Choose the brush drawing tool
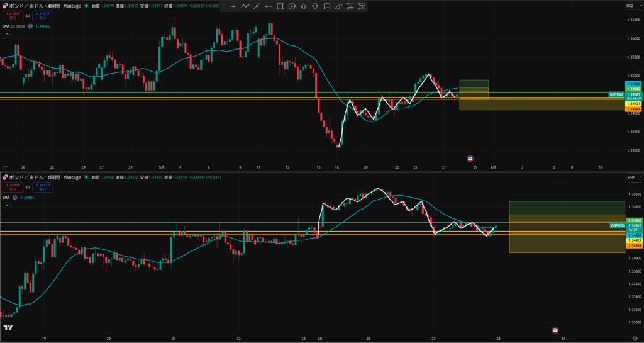 338,6
